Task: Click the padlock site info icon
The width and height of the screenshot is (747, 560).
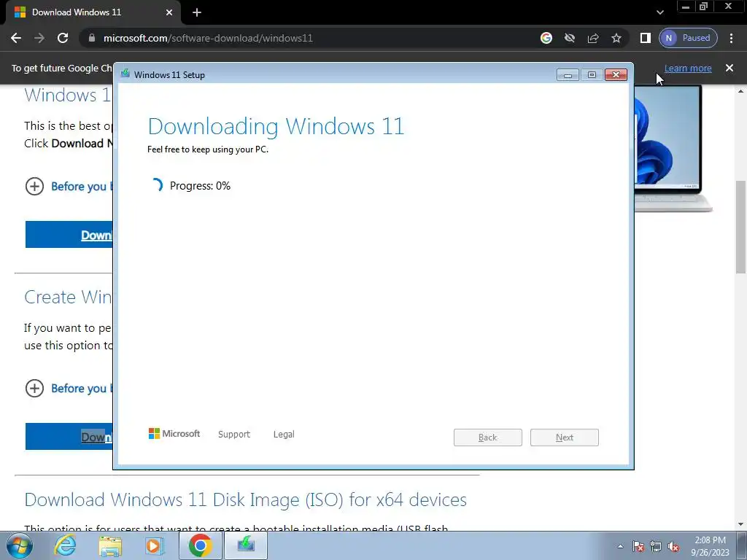Action: [92, 38]
